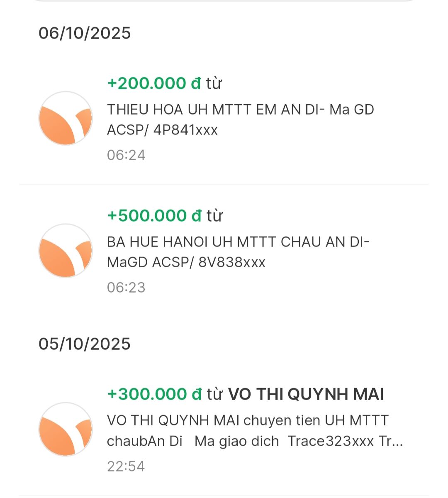448x498 pixels.
Task: Tap the 22:54 transaction timestamp
Action: tap(126, 466)
